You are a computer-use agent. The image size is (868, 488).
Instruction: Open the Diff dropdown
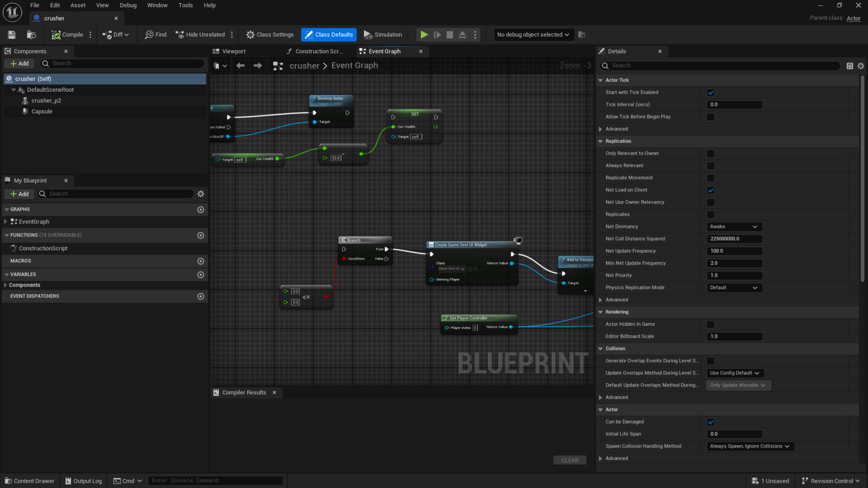point(116,35)
